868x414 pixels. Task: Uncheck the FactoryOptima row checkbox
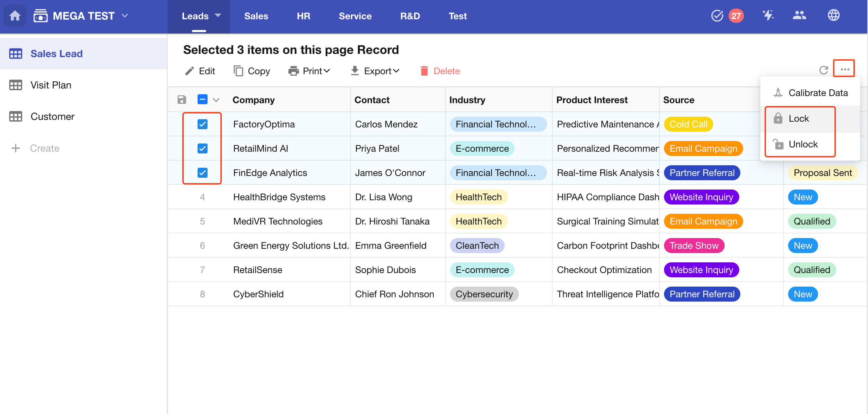tap(202, 124)
